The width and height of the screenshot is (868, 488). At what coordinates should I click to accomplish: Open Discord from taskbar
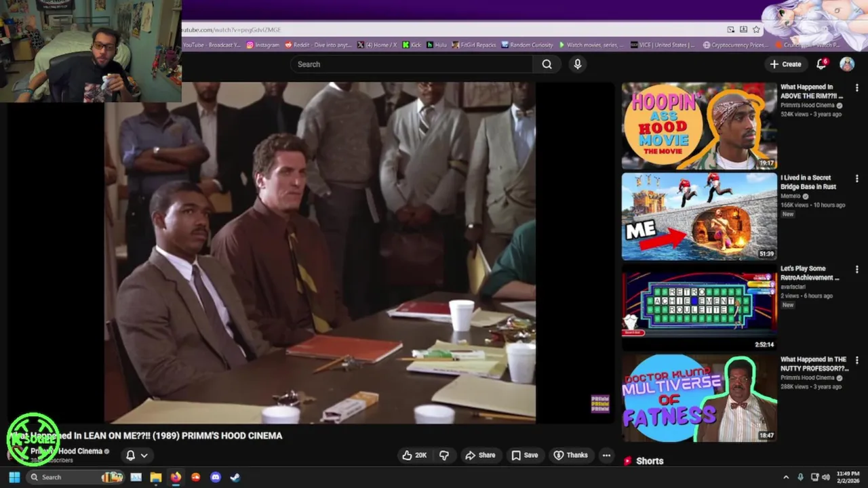216,477
